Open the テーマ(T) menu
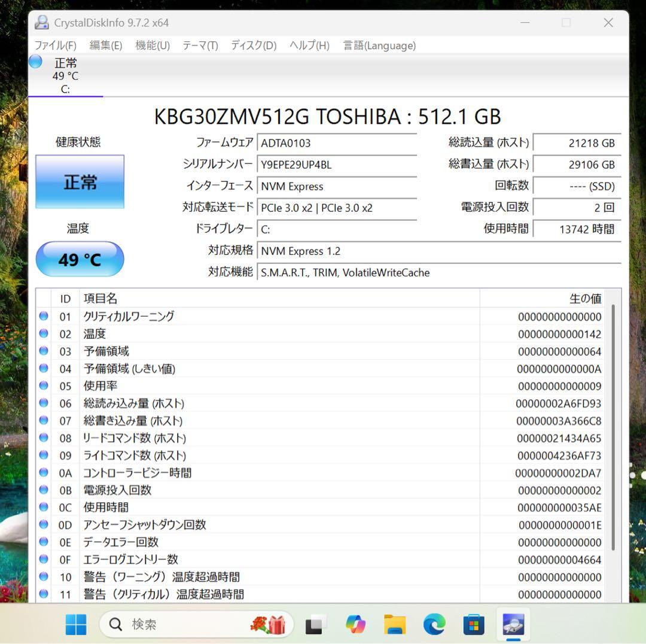Image resolution: width=646 pixels, height=644 pixels. (x=200, y=45)
